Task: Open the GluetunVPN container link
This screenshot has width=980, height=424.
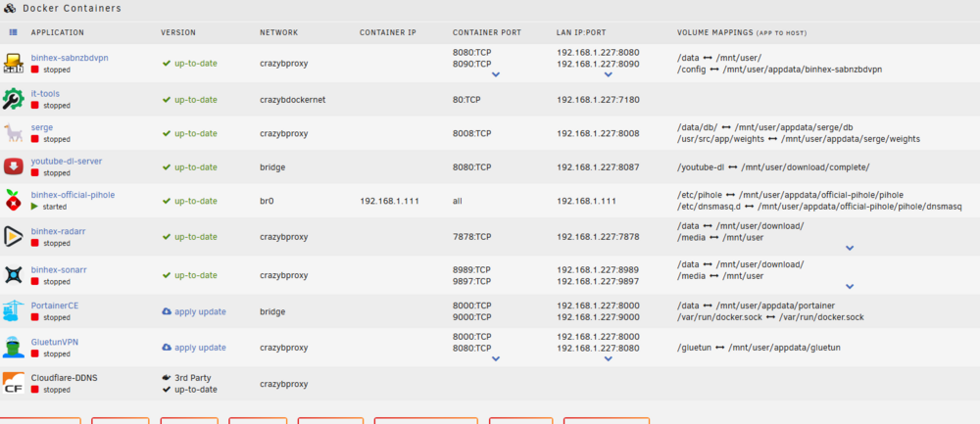Action: point(54,342)
